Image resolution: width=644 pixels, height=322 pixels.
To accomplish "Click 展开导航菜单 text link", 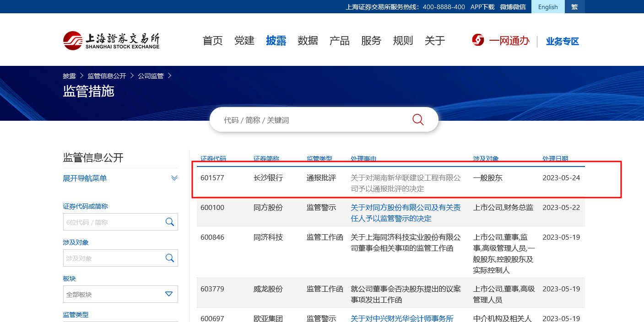I will pyautogui.click(x=85, y=178).
